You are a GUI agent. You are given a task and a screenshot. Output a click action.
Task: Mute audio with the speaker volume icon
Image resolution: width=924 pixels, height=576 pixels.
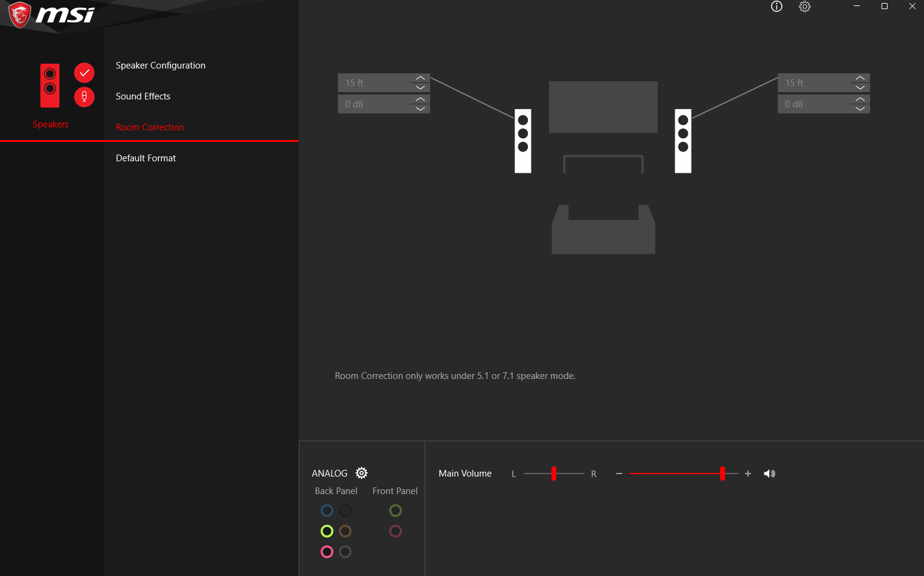tap(769, 474)
